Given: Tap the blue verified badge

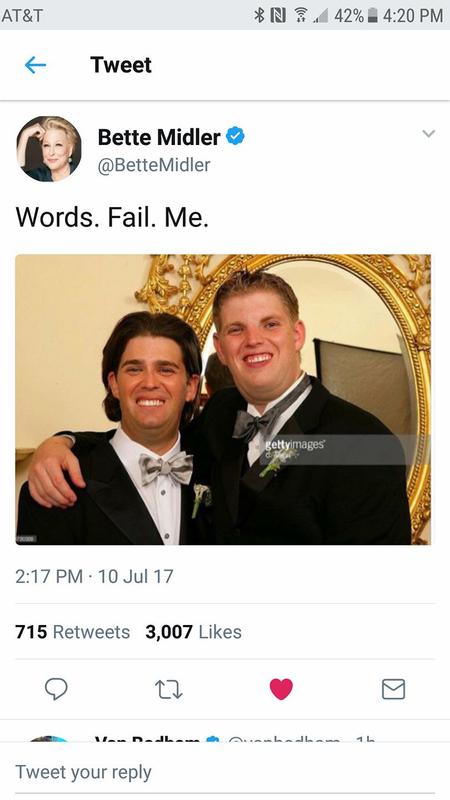Looking at the screenshot, I should pos(235,136).
